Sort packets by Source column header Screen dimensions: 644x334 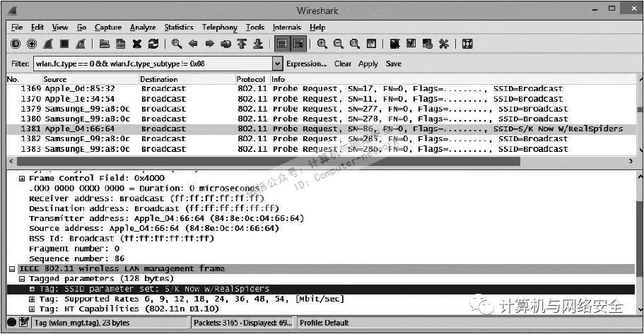click(x=90, y=79)
